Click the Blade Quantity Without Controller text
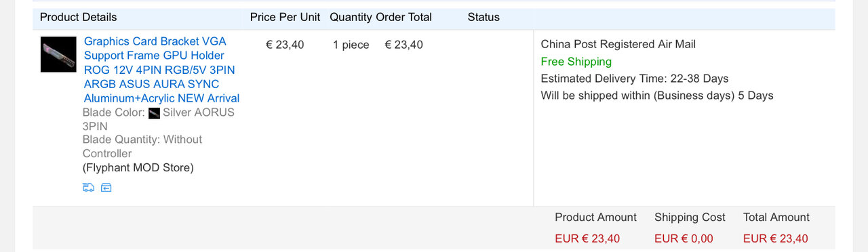The height and width of the screenshot is (252, 868). (x=142, y=146)
